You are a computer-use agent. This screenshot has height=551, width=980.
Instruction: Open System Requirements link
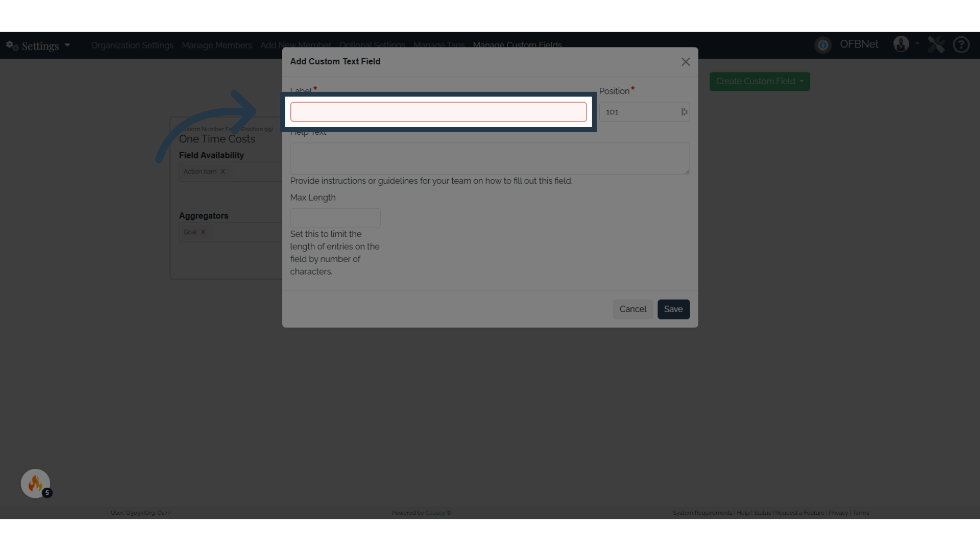click(x=702, y=513)
